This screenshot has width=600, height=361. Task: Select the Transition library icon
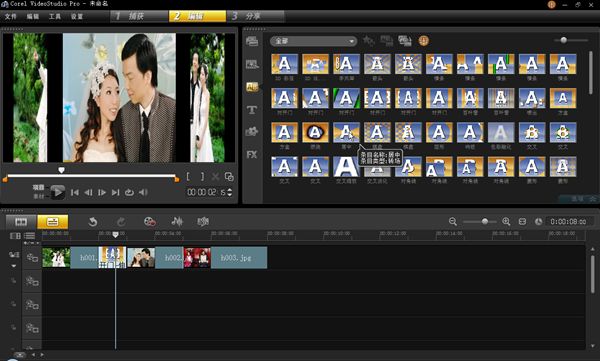[252, 87]
